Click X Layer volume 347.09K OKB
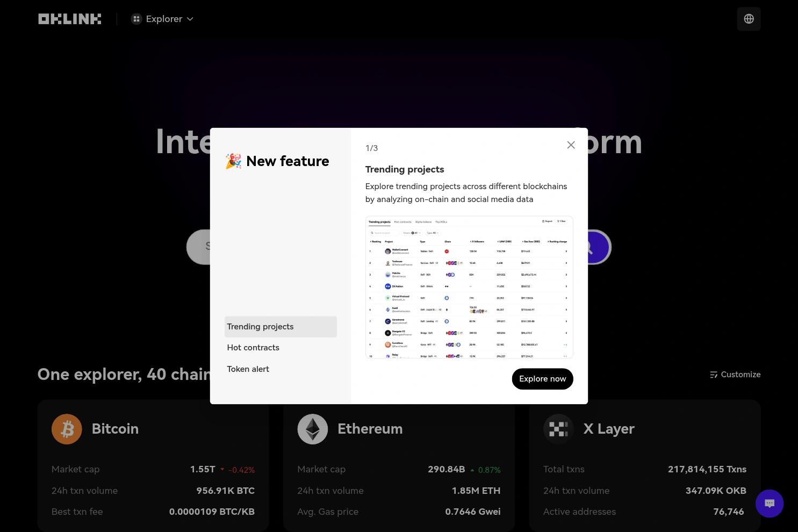The image size is (798, 532). 716,491
